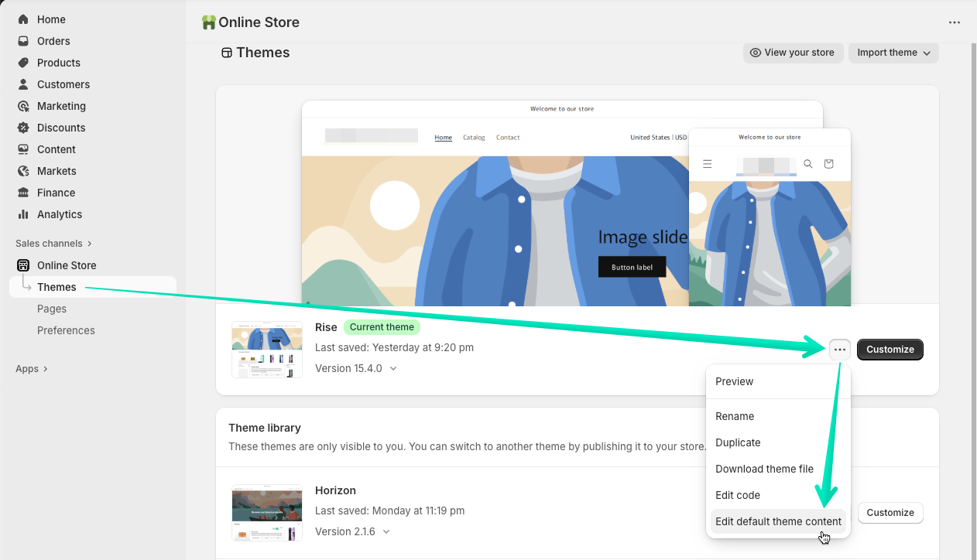Click the Marketing target icon
The image size is (977, 560).
23,106
